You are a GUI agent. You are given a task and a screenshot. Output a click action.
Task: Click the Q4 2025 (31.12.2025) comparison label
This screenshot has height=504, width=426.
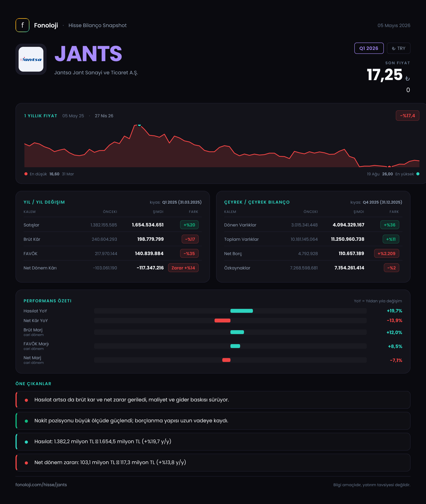pos(382,202)
